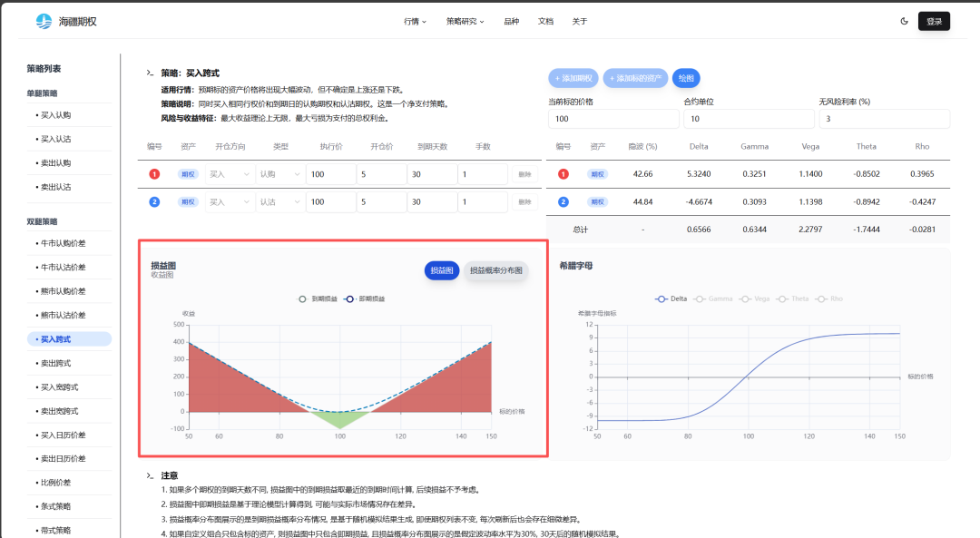
Task: Click the blue number 2 badge in options table
Action: coord(155,202)
